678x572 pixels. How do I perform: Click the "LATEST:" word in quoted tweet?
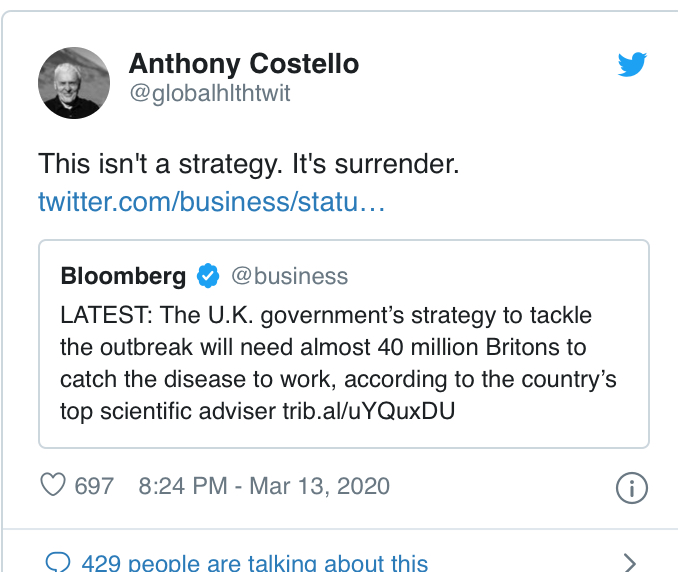point(105,316)
